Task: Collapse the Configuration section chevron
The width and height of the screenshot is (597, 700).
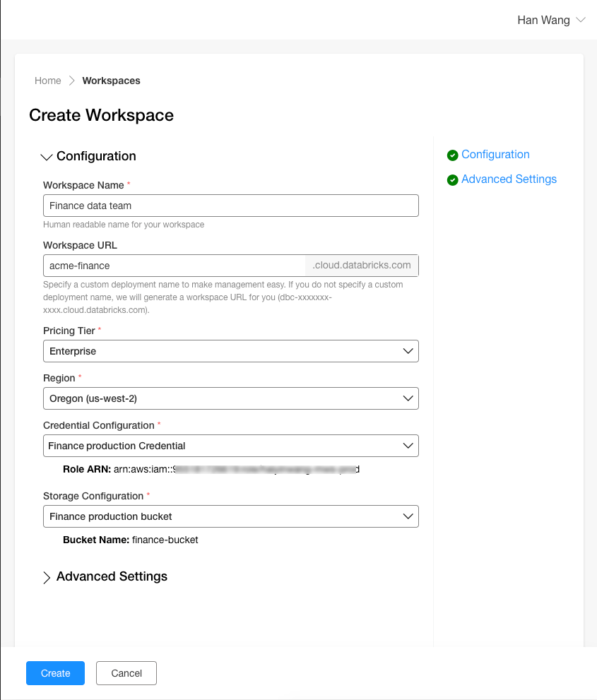Action: click(x=47, y=157)
